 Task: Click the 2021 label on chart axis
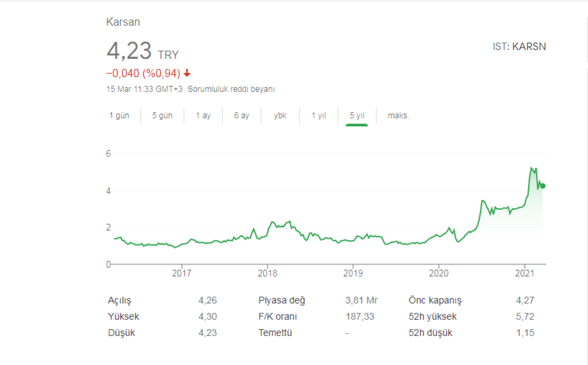point(525,273)
